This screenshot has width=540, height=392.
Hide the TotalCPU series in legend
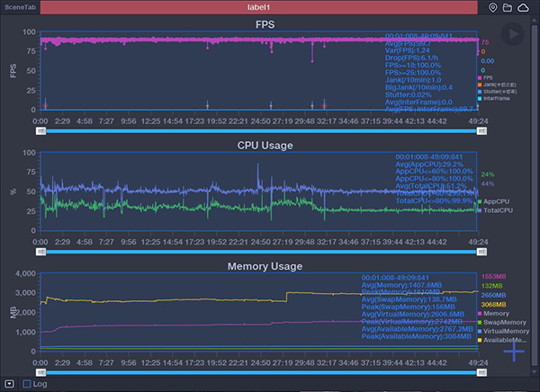point(496,210)
